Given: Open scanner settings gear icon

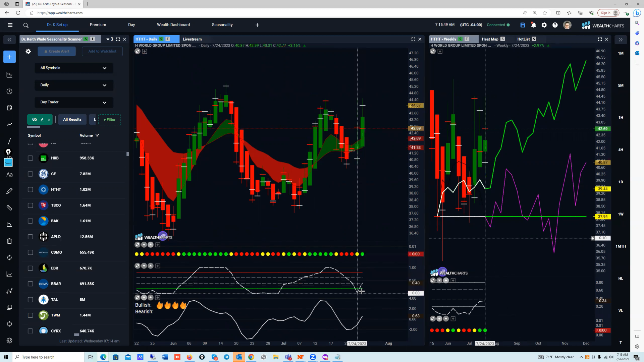Looking at the screenshot, I should point(28,51).
